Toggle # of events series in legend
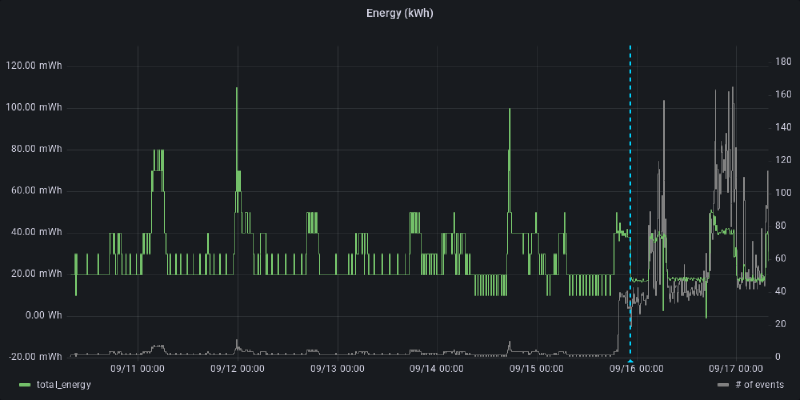800x400 pixels. pyautogui.click(x=762, y=385)
